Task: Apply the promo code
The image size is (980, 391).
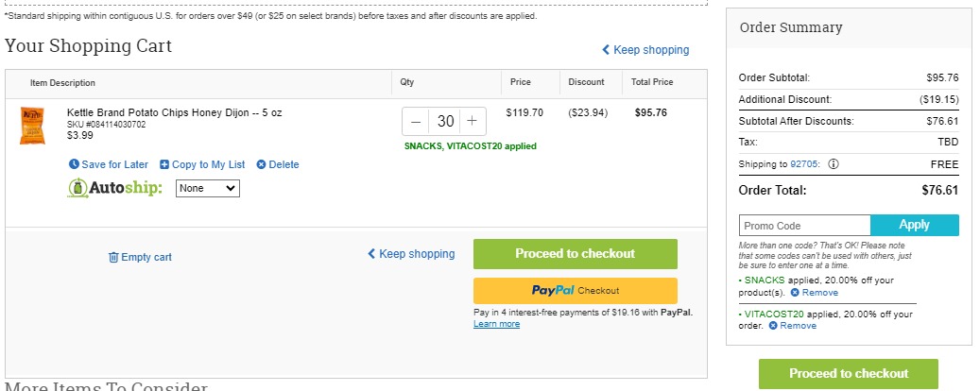Action: click(915, 225)
